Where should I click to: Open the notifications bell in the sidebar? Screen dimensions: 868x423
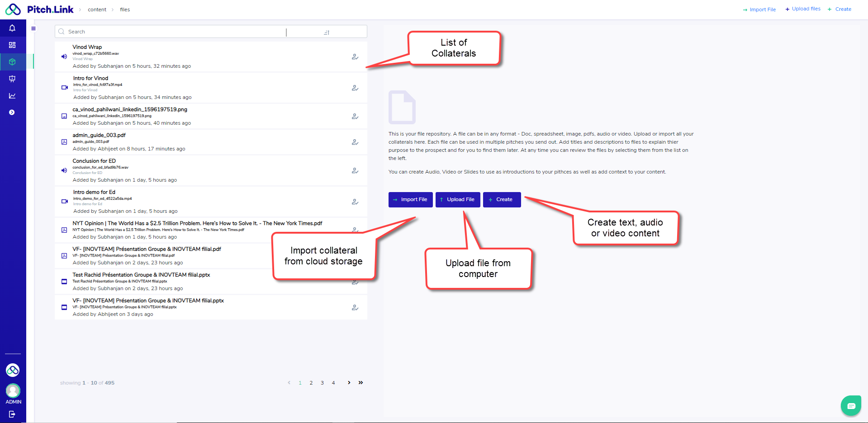pos(12,28)
